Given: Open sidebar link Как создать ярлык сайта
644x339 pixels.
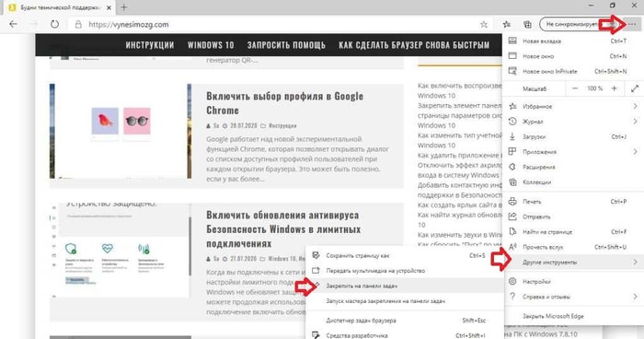Looking at the screenshot, I should point(460,205).
